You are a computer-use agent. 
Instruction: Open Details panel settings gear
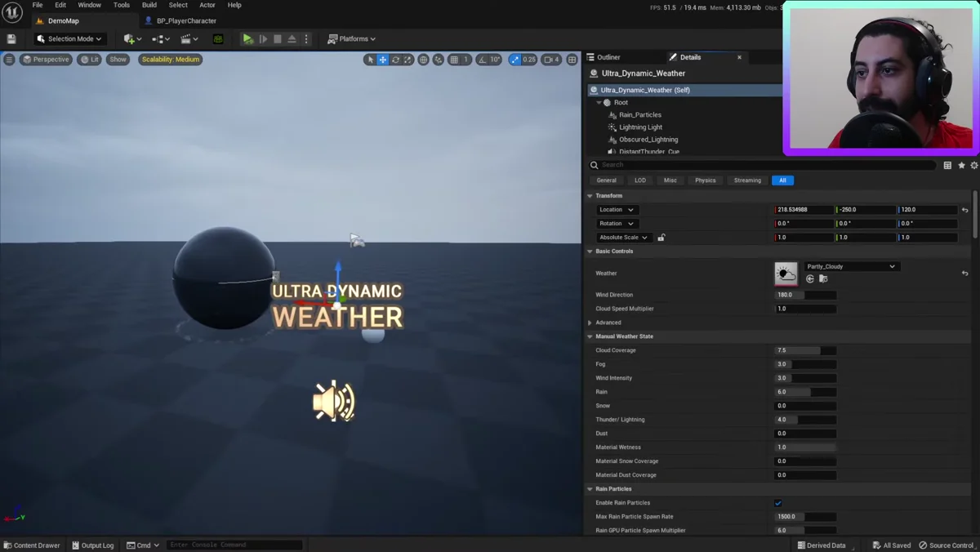click(973, 165)
